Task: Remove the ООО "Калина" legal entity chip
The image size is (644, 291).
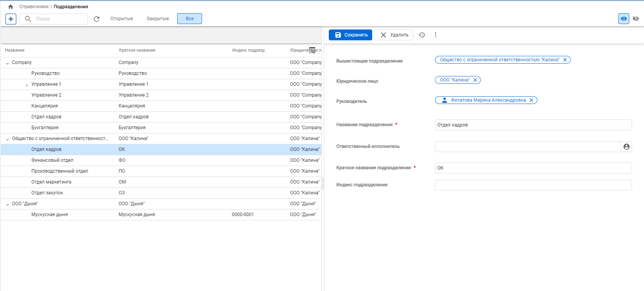Action: pos(475,80)
